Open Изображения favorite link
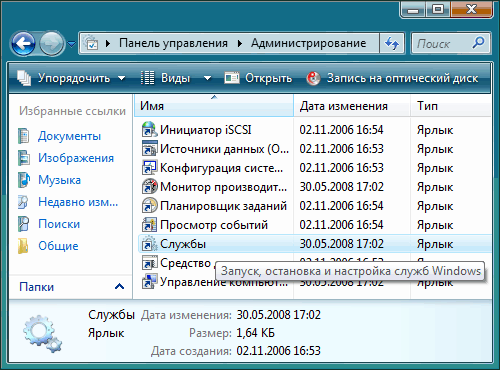This screenshot has height=370, width=500. (x=76, y=158)
